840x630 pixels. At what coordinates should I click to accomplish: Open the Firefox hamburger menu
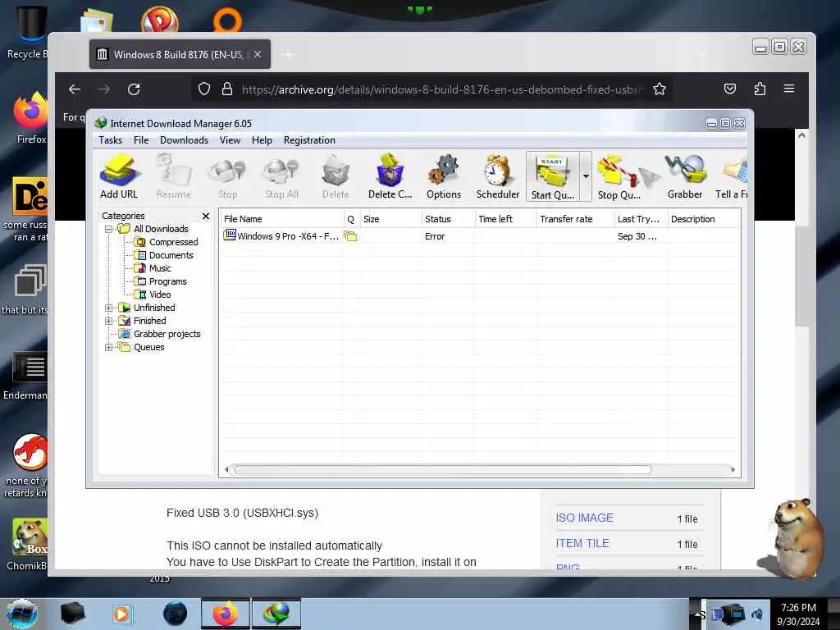789,89
